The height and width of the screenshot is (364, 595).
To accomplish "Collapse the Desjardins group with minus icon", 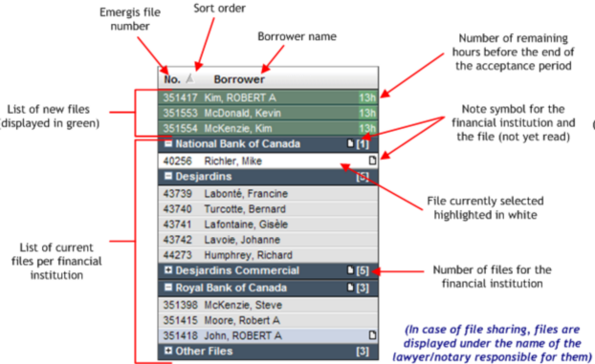I will click(x=168, y=177).
